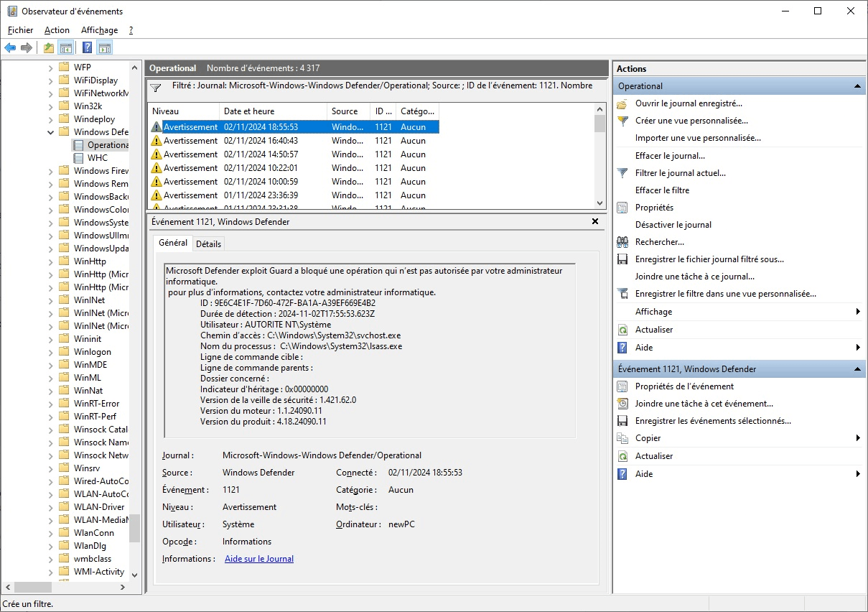This screenshot has width=868, height=612.
Task: Open the Fichier menu
Action: coord(21,30)
